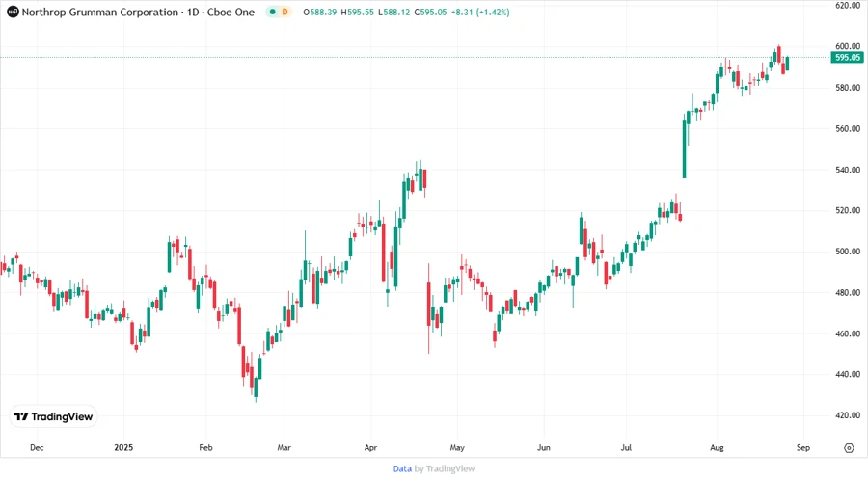
Task: Click the Feb label on time axis
Action: [x=205, y=447]
